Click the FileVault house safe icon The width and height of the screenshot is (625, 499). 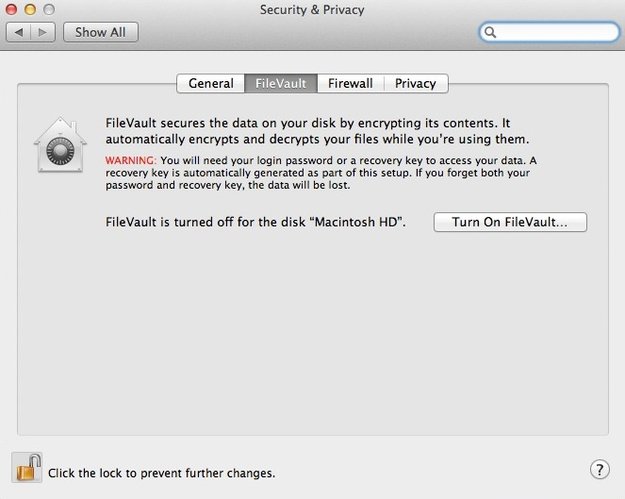tap(60, 145)
